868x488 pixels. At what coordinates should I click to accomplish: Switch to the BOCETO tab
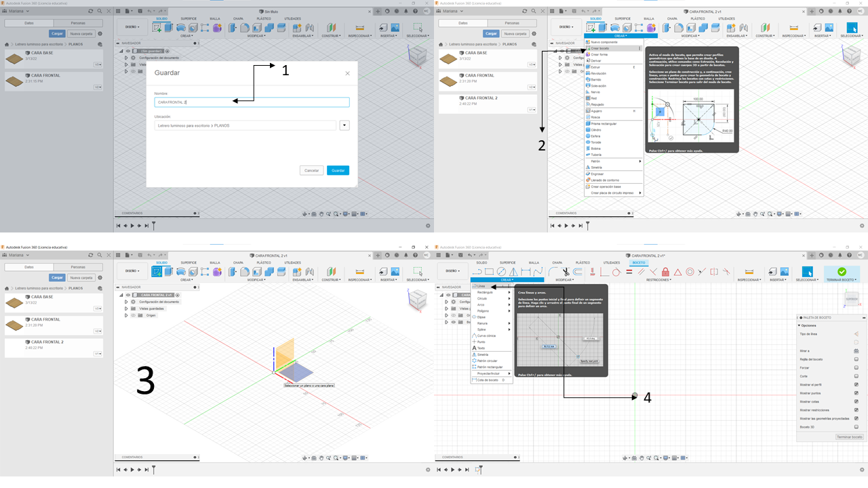click(639, 262)
